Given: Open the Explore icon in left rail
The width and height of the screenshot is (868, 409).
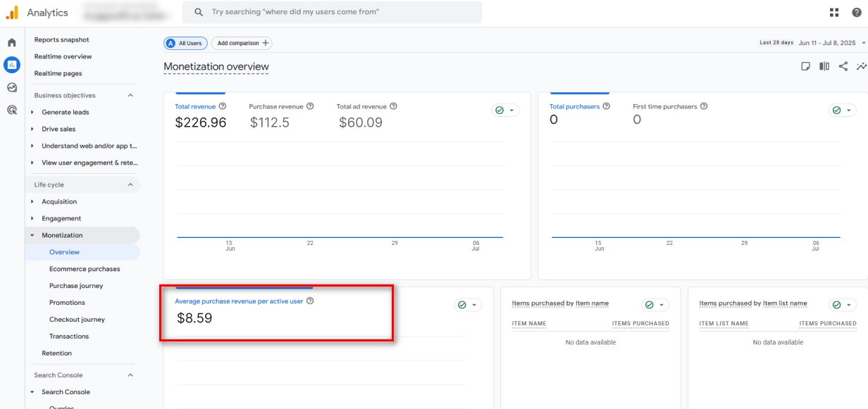Looking at the screenshot, I should pyautogui.click(x=12, y=87).
